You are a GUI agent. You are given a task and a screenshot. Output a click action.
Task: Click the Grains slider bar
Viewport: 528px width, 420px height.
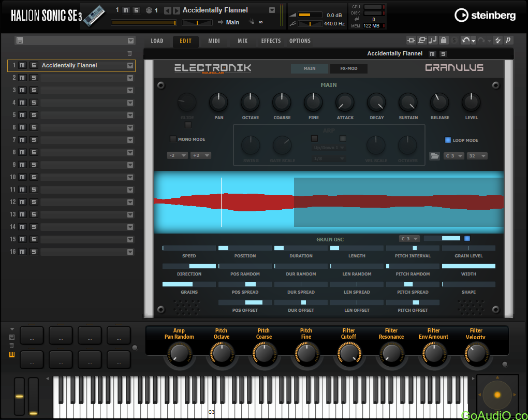[x=189, y=284]
